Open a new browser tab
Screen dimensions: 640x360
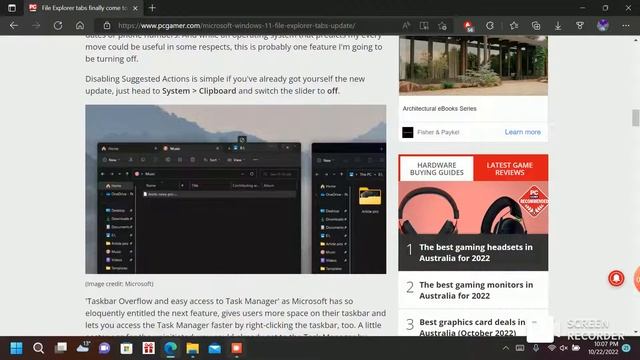pos(152,8)
